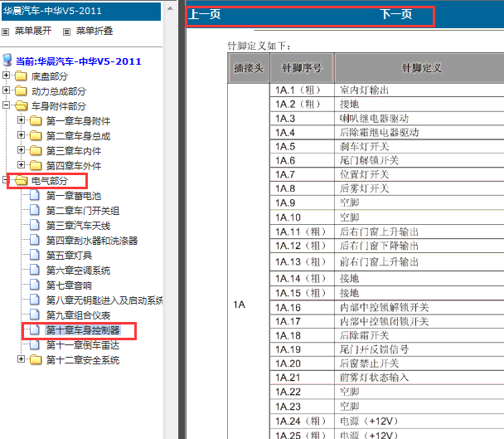Open 第七章音响 chapter
The width and height of the screenshot is (504, 439).
pos(69,285)
